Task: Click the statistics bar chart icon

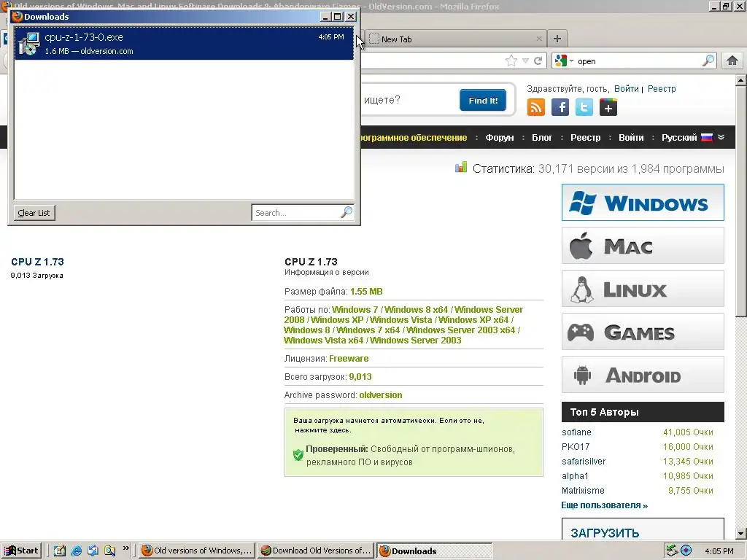Action: tap(461, 167)
